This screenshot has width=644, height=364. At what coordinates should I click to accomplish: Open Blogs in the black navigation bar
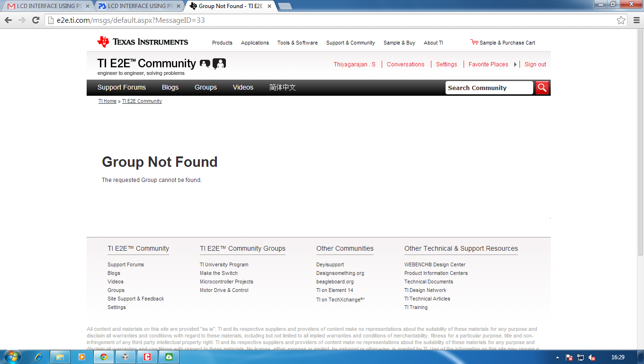pyautogui.click(x=170, y=87)
